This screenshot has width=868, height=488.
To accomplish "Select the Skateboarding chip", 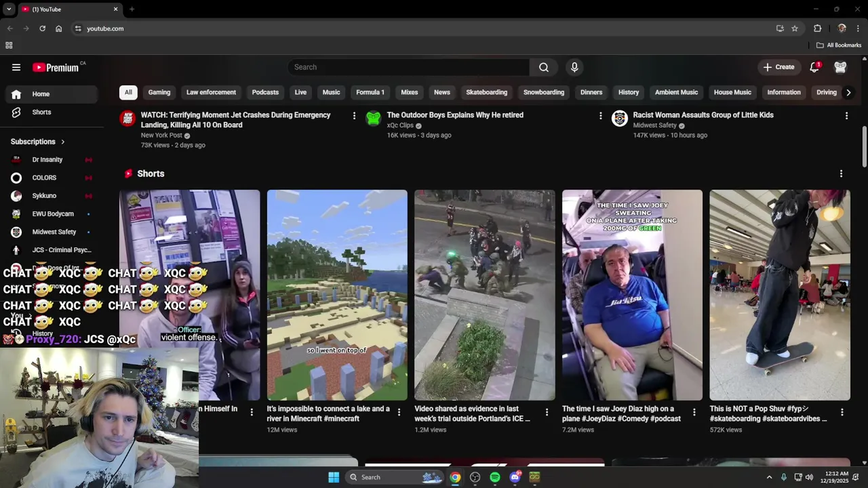I will [486, 92].
